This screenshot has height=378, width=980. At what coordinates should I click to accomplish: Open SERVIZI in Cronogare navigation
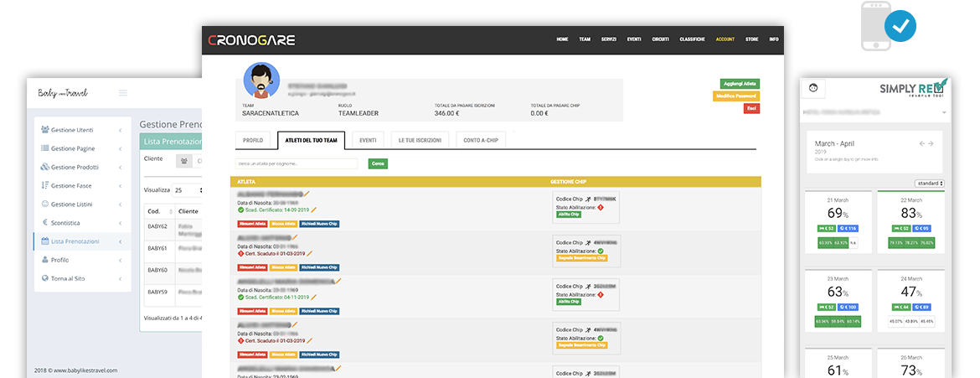(609, 39)
